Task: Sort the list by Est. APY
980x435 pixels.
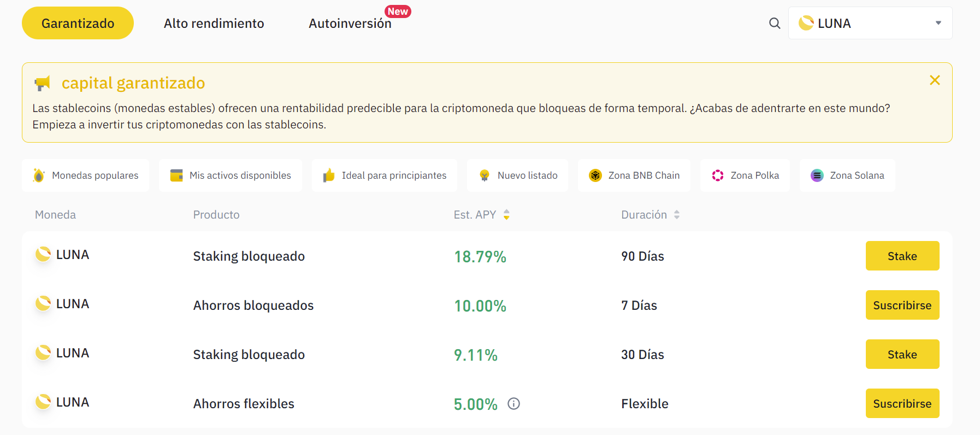Action: click(x=506, y=215)
